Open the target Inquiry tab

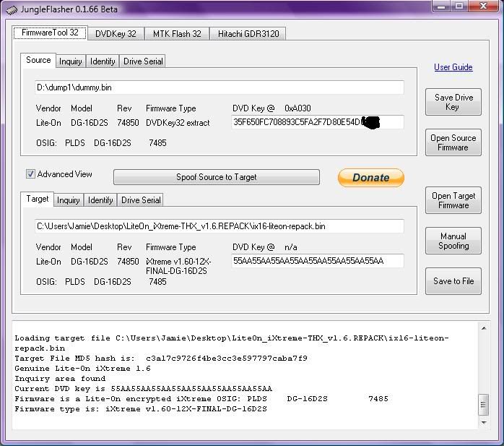click(x=69, y=200)
